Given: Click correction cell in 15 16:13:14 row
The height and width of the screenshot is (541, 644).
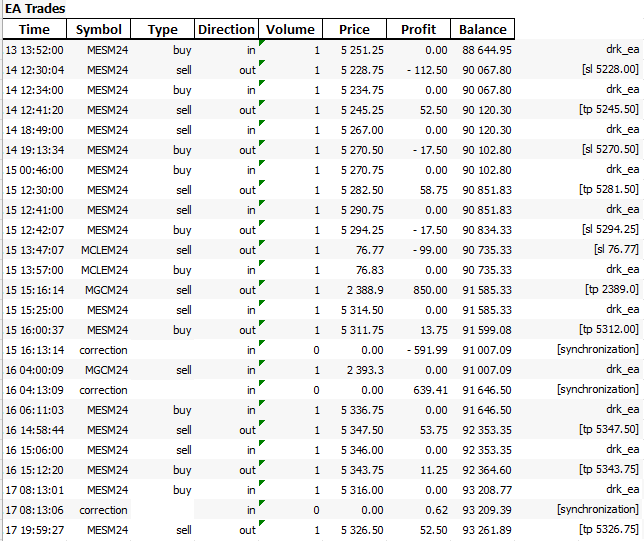Looking at the screenshot, I should point(103,350).
